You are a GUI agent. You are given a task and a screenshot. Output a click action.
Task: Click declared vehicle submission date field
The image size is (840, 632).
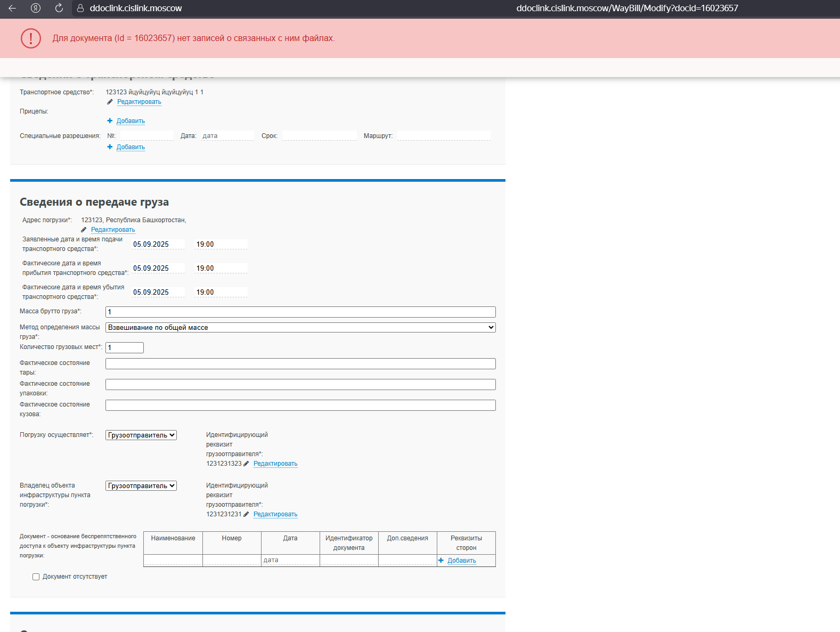[x=158, y=244]
